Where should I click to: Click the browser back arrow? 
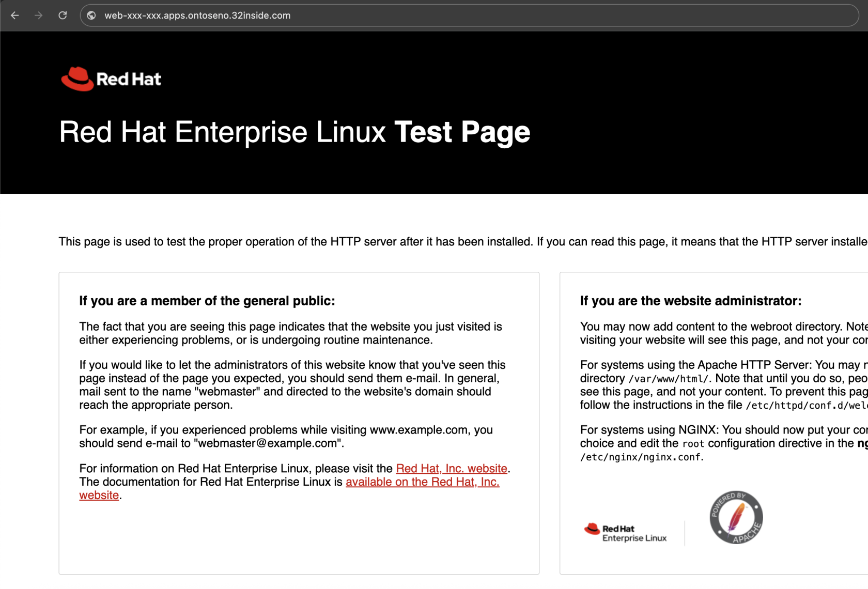point(15,16)
